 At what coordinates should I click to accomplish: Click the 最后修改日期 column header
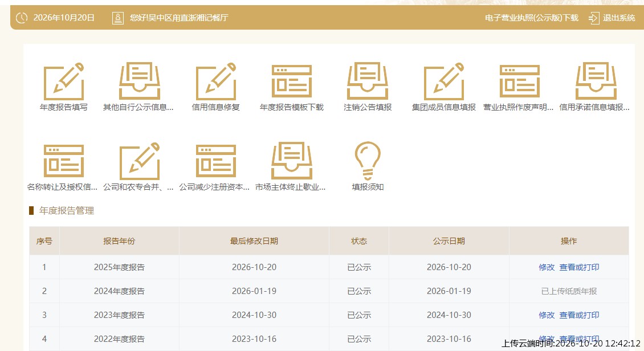tap(254, 241)
